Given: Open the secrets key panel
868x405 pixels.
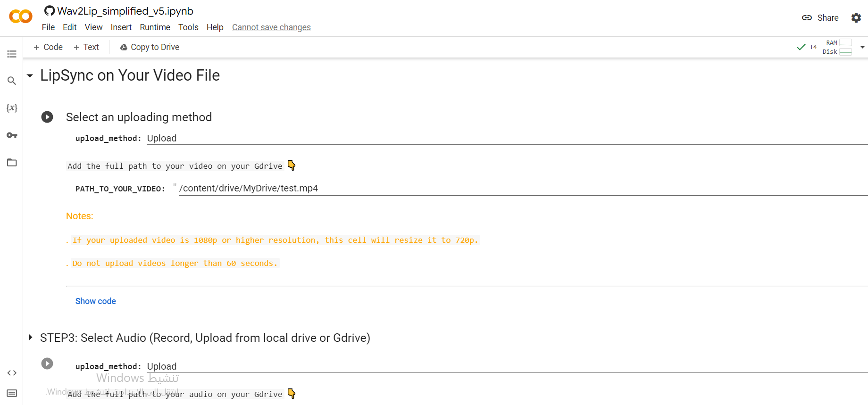Looking at the screenshot, I should click(12, 135).
